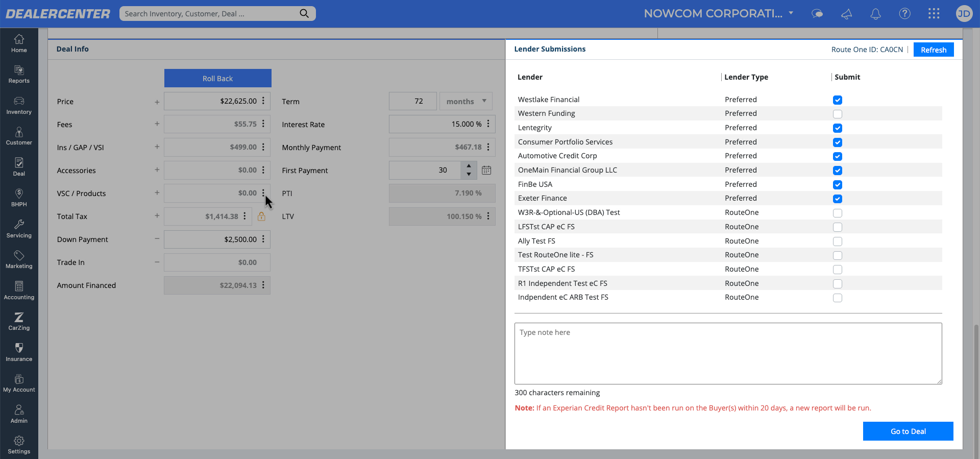980x459 pixels.
Task: Uncheck Exeter Finance submit checkbox
Action: pyautogui.click(x=838, y=199)
